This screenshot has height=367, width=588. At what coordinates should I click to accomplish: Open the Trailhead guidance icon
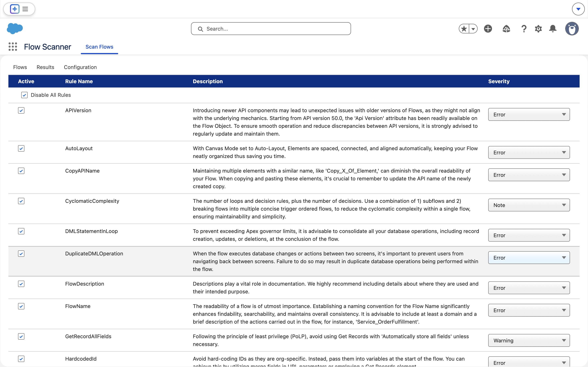coord(506,29)
